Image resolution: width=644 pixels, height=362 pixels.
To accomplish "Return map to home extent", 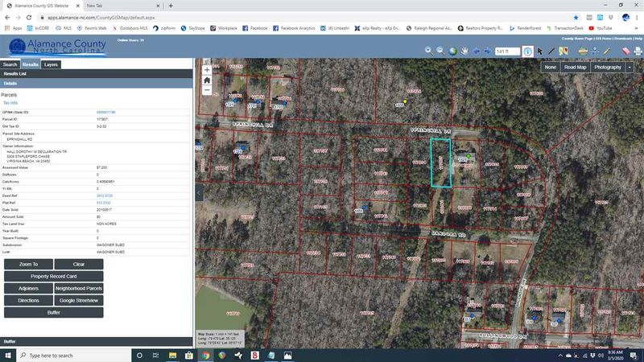I will pyautogui.click(x=207, y=80).
